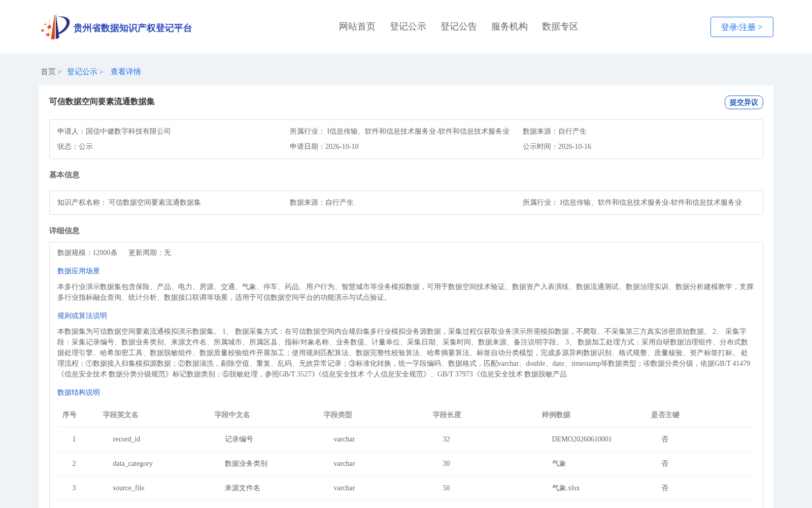This screenshot has height=508, width=812.
Task: Open 网站首页 in the navigation
Action: coord(357,26)
